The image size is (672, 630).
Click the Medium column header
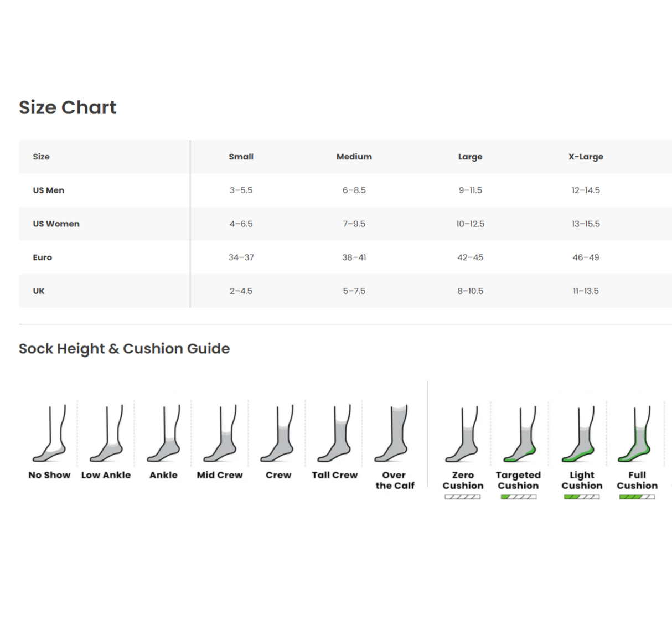tap(354, 157)
